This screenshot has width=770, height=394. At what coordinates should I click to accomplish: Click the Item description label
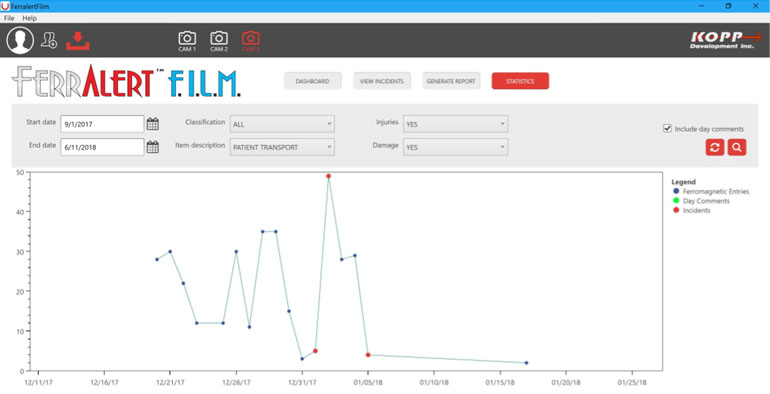pyautogui.click(x=200, y=145)
